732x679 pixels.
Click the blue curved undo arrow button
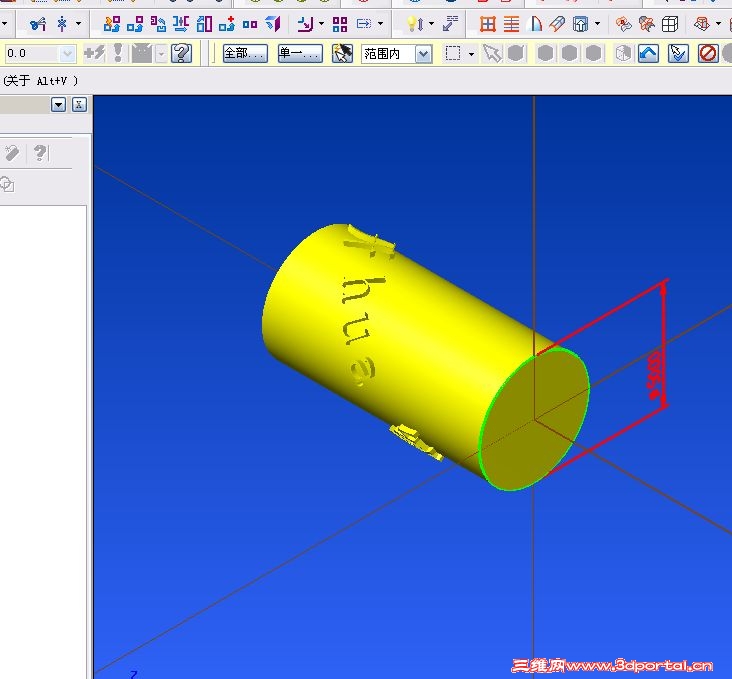pyautogui.click(x=648, y=54)
